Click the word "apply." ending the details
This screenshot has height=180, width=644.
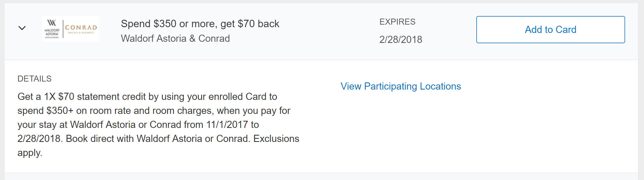30,153
